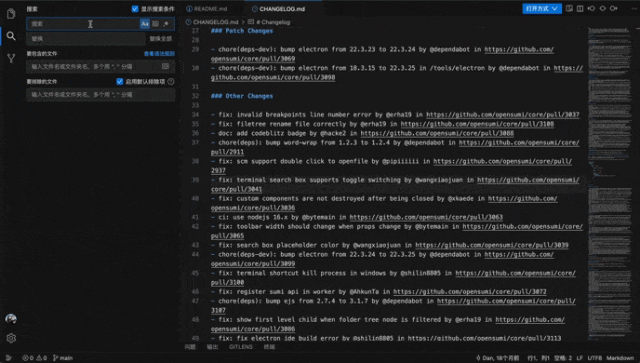Open link github.com/opensumi/core/pull/3063

pyautogui.click(x=426, y=217)
